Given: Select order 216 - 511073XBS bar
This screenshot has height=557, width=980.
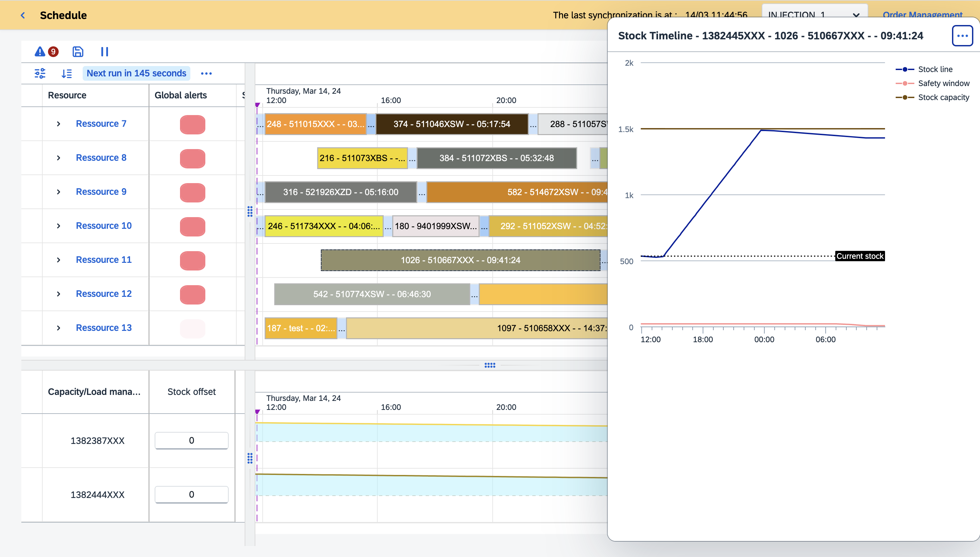Looking at the screenshot, I should point(362,158).
